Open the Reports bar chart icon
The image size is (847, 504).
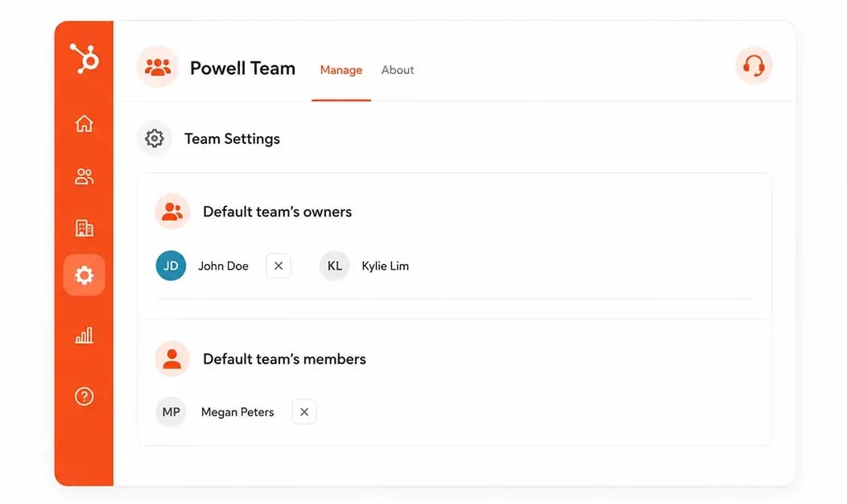85,336
